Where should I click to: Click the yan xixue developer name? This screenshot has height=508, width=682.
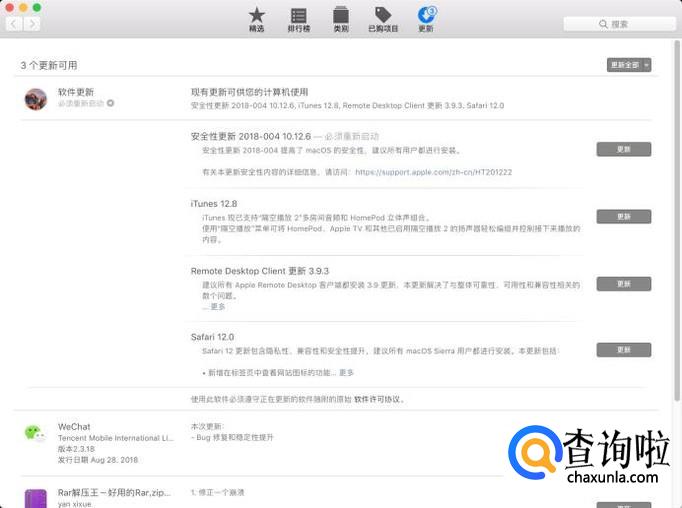[74, 504]
